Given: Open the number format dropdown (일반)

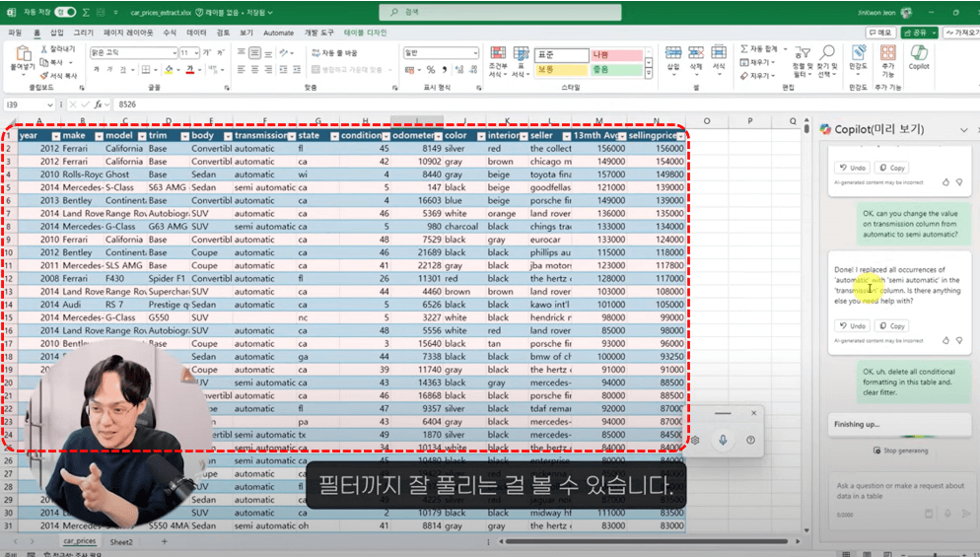Looking at the screenshot, I should (x=474, y=53).
